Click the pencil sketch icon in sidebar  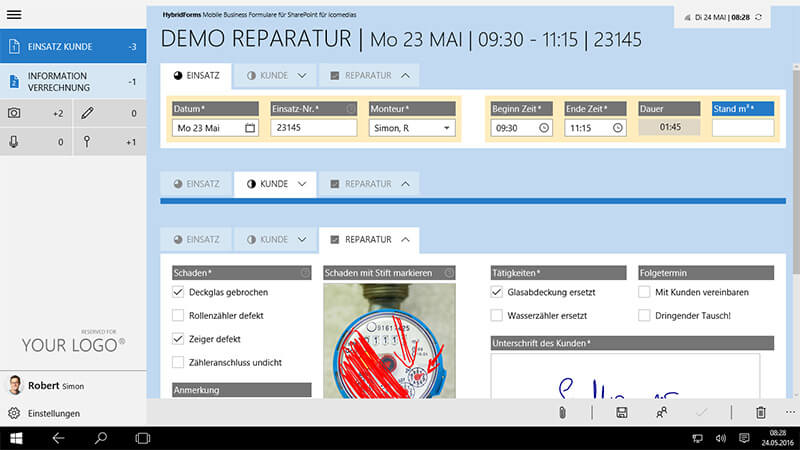coord(87,114)
